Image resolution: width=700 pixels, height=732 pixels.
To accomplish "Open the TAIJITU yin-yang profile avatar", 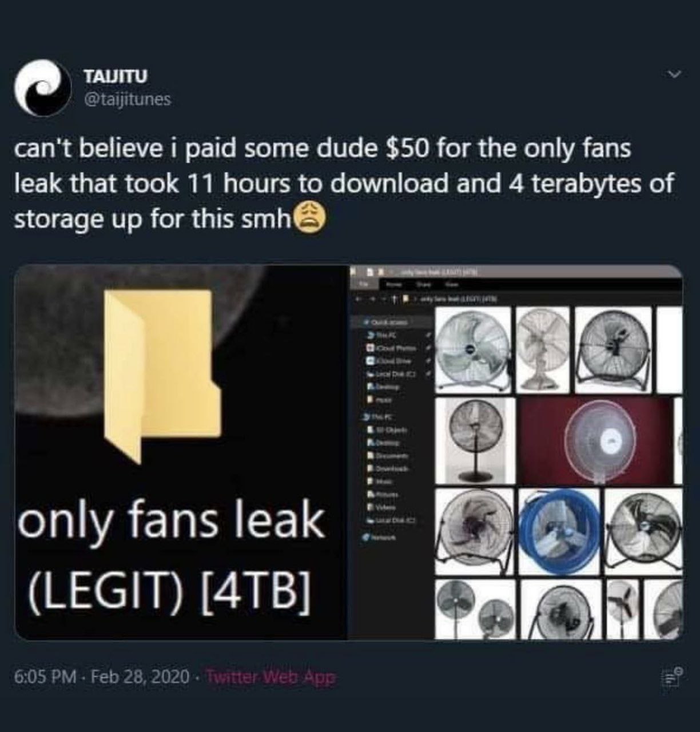I will pyautogui.click(x=43, y=87).
